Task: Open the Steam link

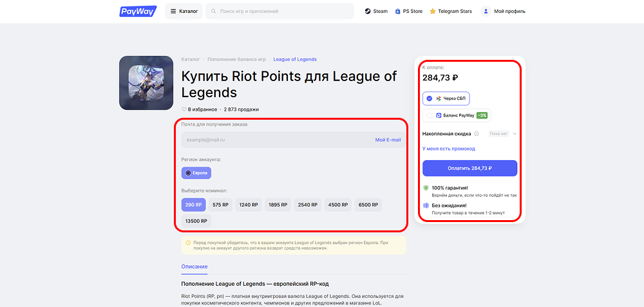Action: click(376, 11)
